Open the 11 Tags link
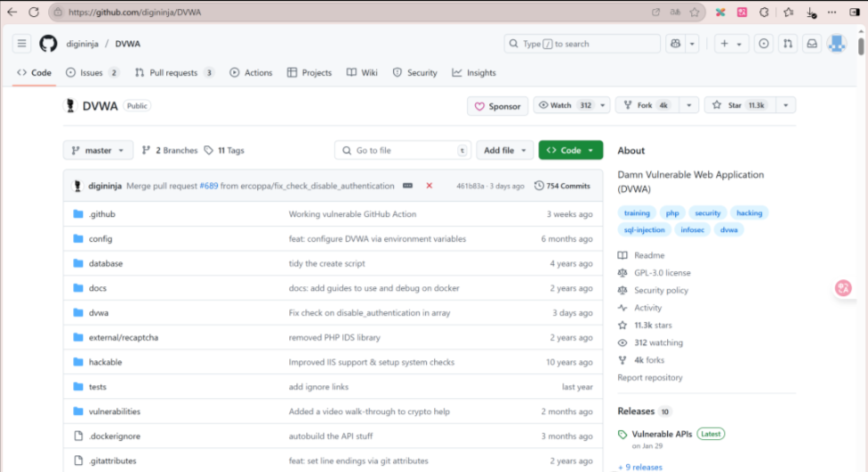The width and height of the screenshot is (868, 472). tap(224, 151)
